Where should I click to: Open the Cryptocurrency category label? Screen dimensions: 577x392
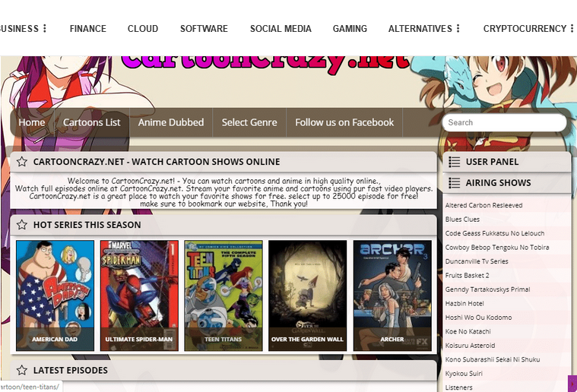525,29
